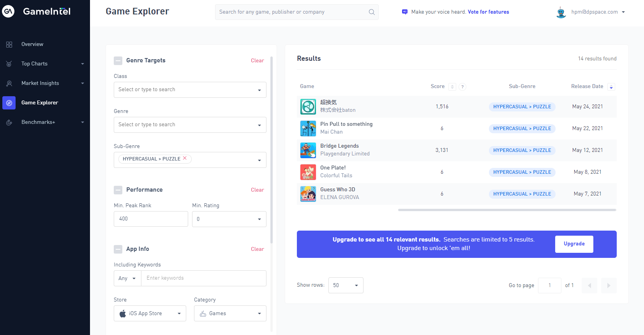Image resolution: width=644 pixels, height=335 pixels.
Task: Click the user avatar icon
Action: [x=561, y=12]
